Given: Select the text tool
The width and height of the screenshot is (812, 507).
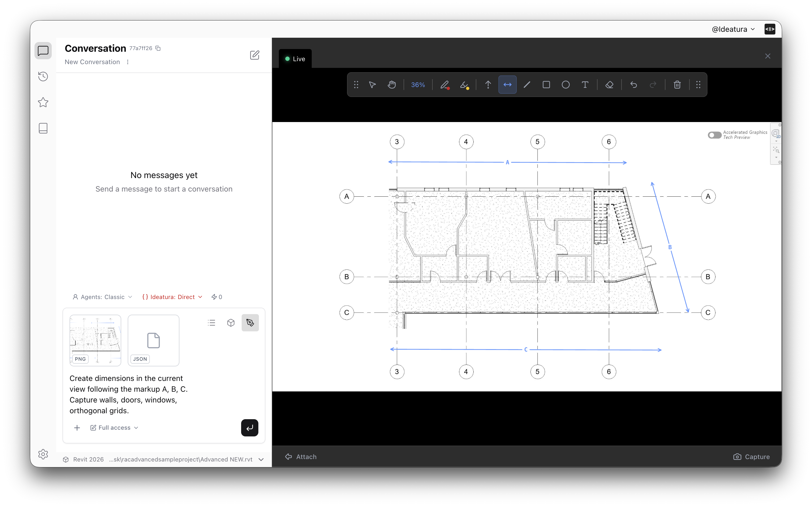Looking at the screenshot, I should click(585, 85).
